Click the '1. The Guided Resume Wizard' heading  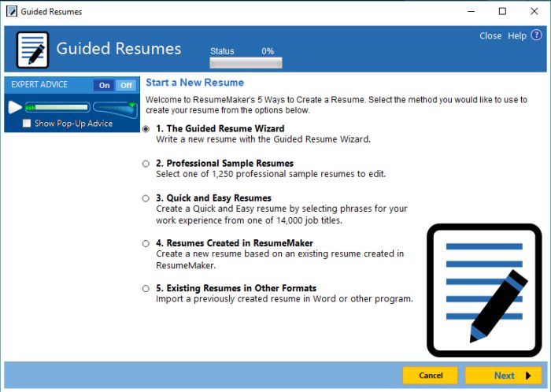point(220,128)
